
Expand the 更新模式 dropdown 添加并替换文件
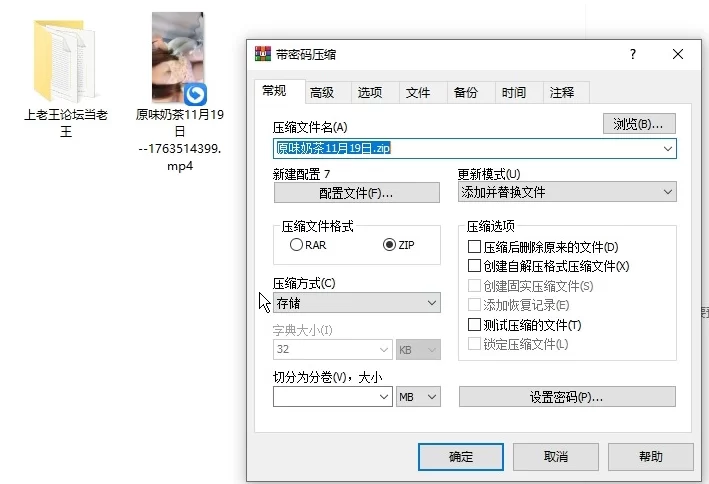pyautogui.click(x=567, y=192)
